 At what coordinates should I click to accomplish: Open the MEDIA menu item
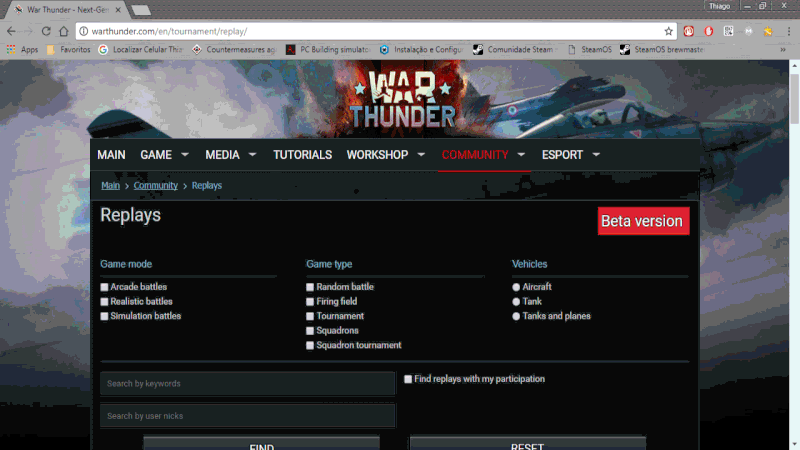[x=222, y=155]
